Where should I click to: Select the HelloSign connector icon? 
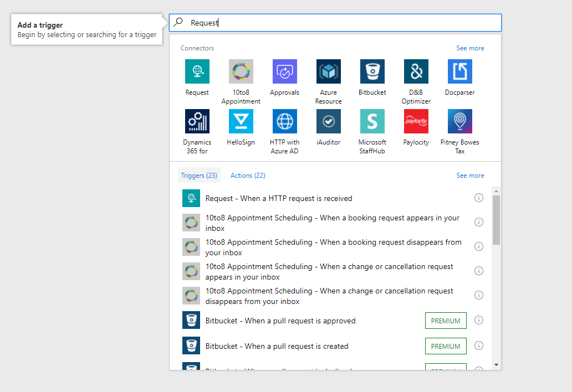pos(241,121)
